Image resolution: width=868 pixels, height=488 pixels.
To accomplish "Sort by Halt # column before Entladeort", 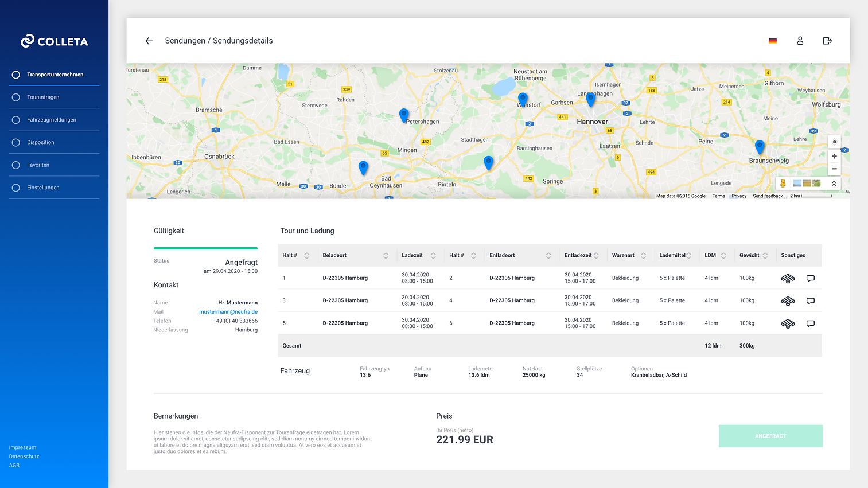I will [473, 256].
